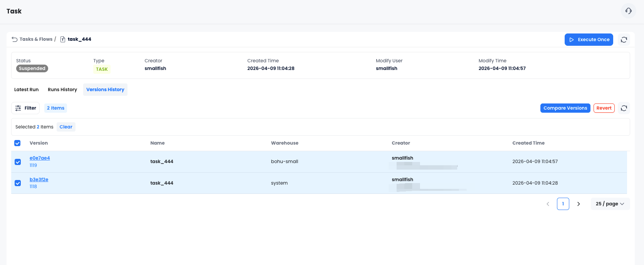Click the red Revert button

pos(604,108)
